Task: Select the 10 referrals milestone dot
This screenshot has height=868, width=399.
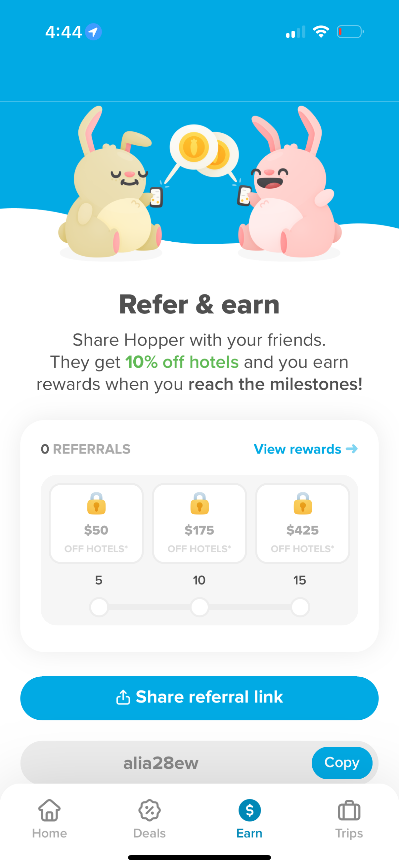Action: (x=200, y=607)
